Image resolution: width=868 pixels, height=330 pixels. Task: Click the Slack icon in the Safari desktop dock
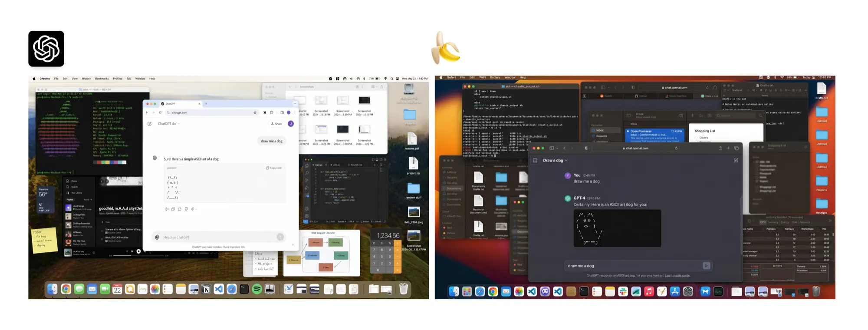[x=623, y=291]
